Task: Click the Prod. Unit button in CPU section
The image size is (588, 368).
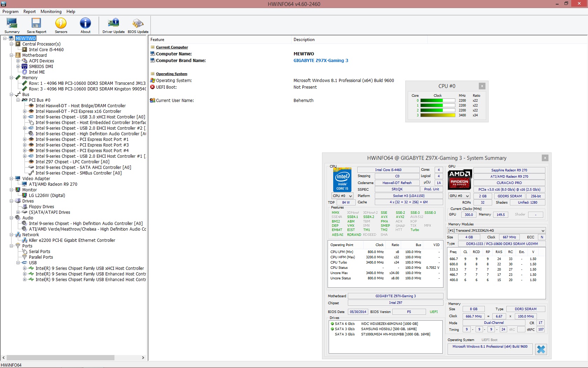Action: 432,189
